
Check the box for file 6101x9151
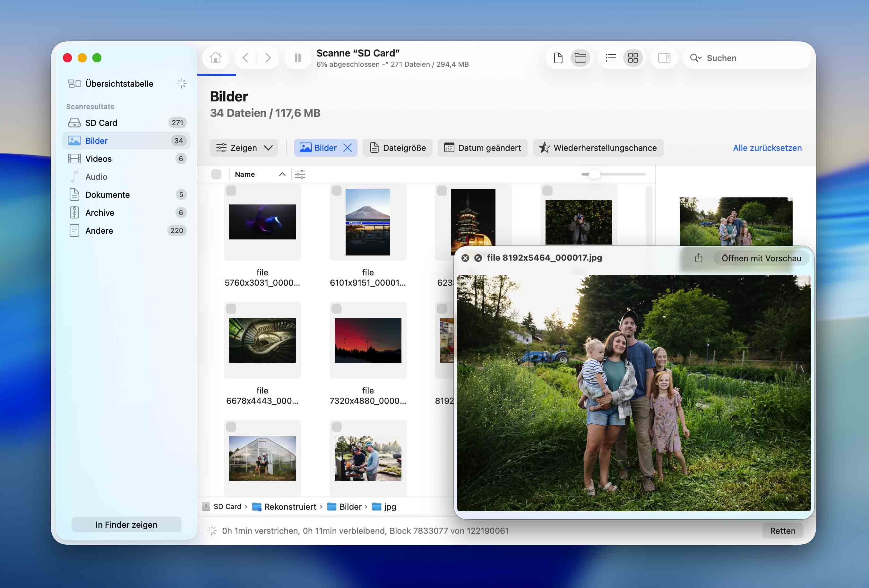pyautogui.click(x=337, y=191)
